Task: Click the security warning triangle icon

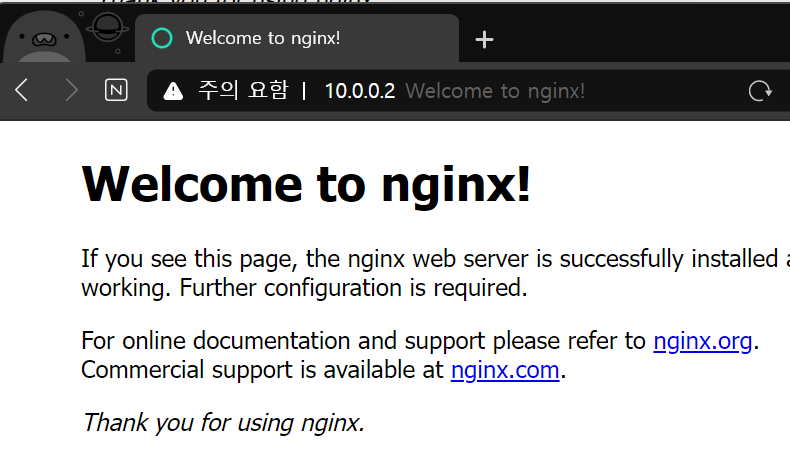Action: (173, 91)
